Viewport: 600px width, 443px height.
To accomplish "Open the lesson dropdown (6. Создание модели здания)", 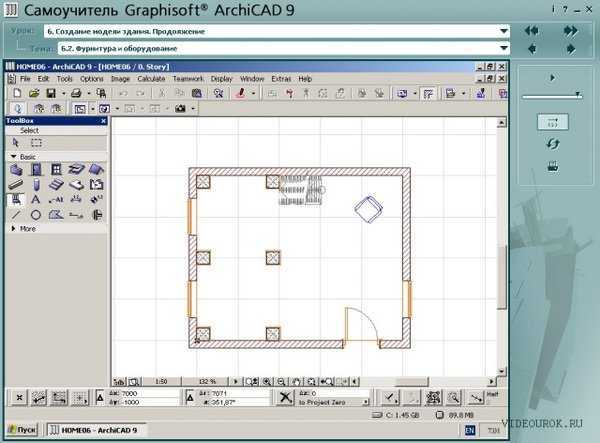I will pyautogui.click(x=504, y=31).
